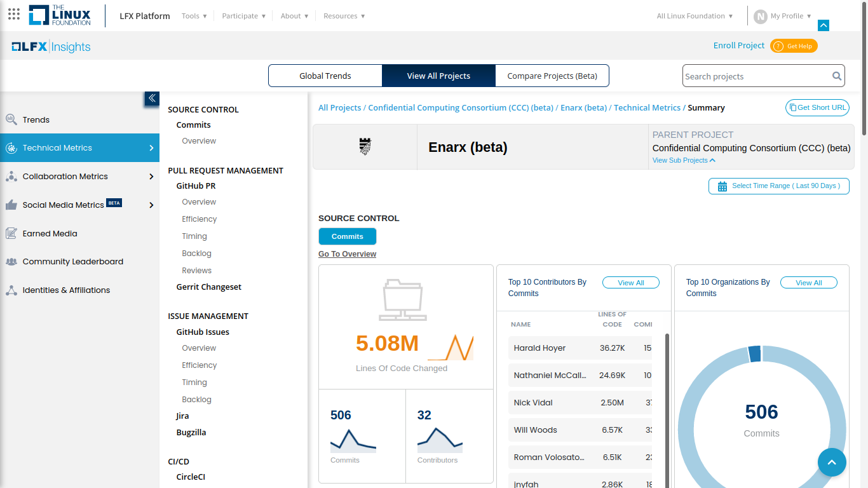Click the Technical Metrics sidebar icon
The height and width of the screenshot is (488, 868).
11,148
